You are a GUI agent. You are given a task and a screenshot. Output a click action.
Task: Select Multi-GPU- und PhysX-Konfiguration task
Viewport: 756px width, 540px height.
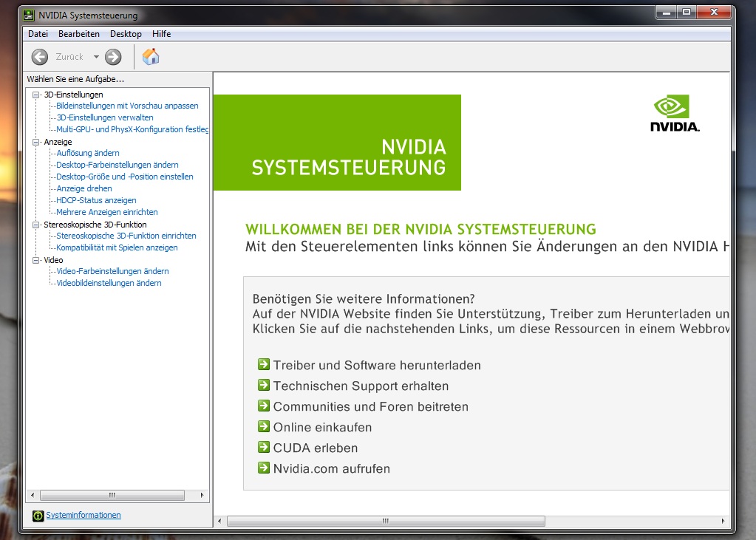click(132, 129)
